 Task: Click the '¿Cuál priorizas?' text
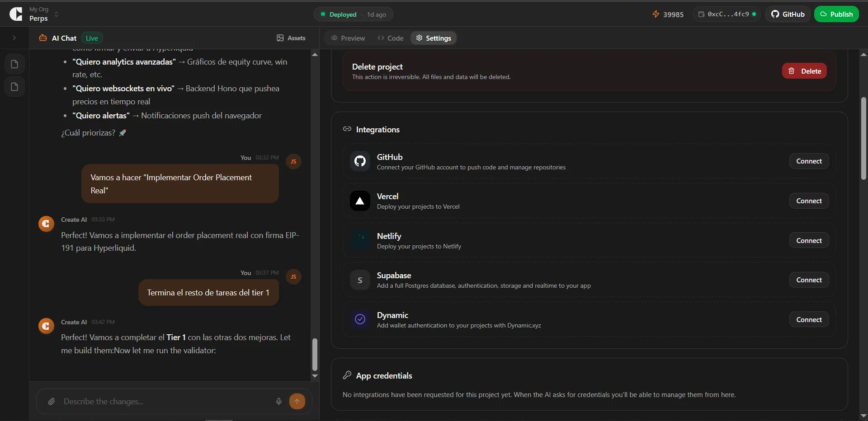tap(88, 133)
